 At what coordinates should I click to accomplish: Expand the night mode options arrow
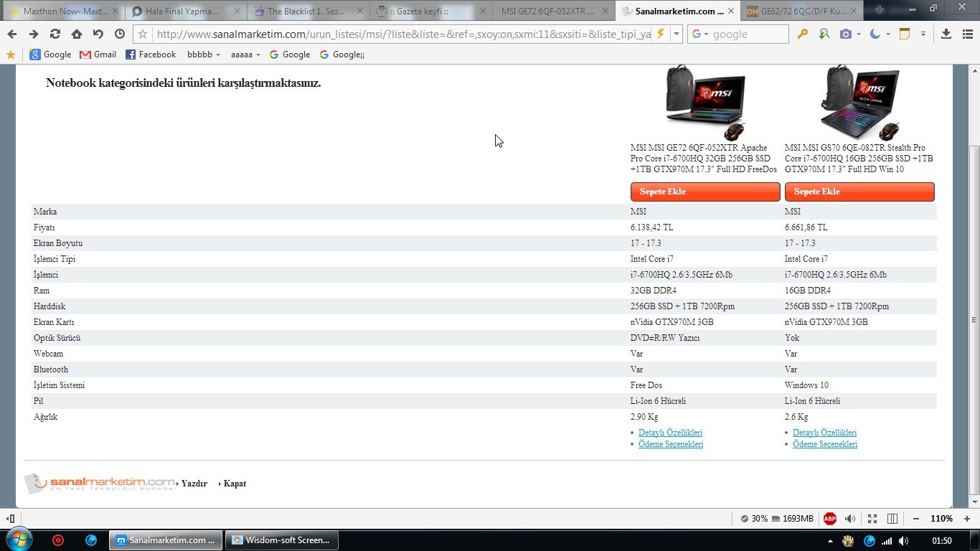pos(887,34)
